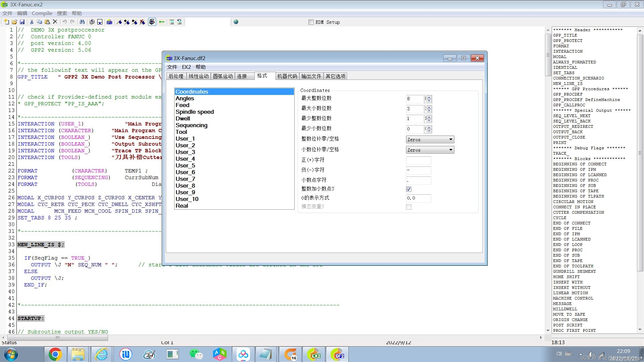
Task: Open the 小数位补零/空格 Zeros dropdown
Action: pyautogui.click(x=430, y=150)
